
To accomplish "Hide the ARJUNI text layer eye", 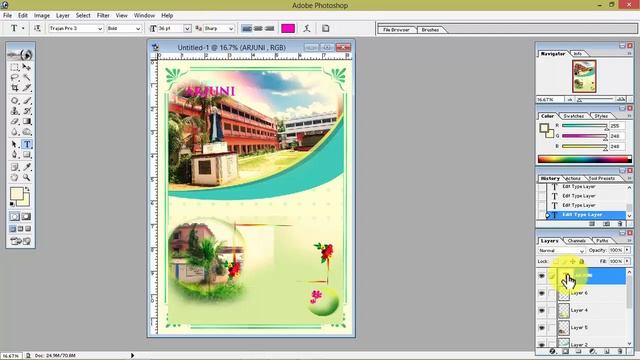I will [x=542, y=276].
